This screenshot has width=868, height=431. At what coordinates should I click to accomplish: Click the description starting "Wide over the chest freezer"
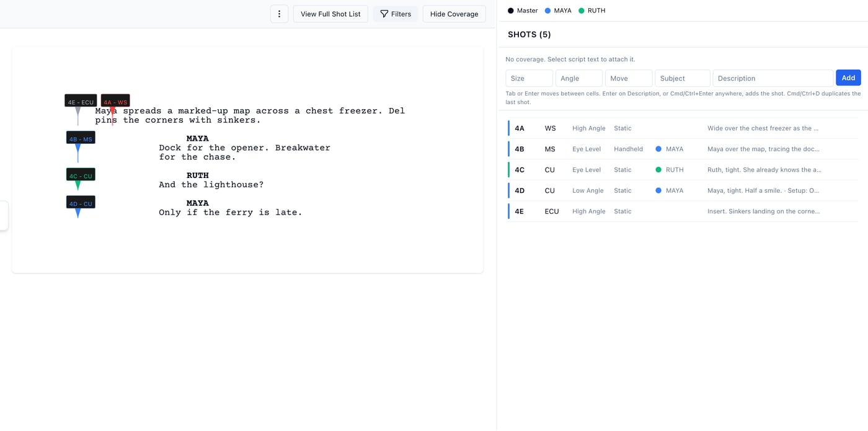[763, 128]
